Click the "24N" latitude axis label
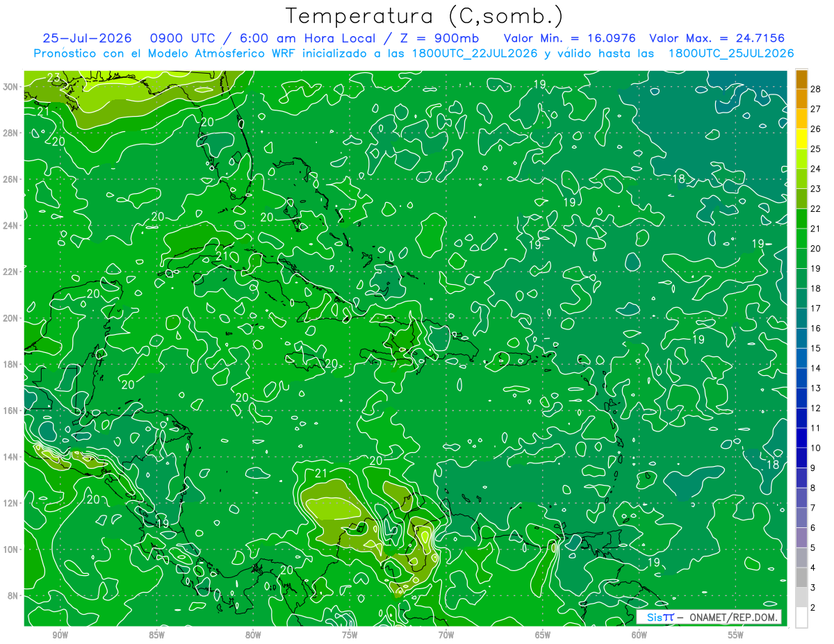This screenshot has height=644, width=834. pos(11,225)
